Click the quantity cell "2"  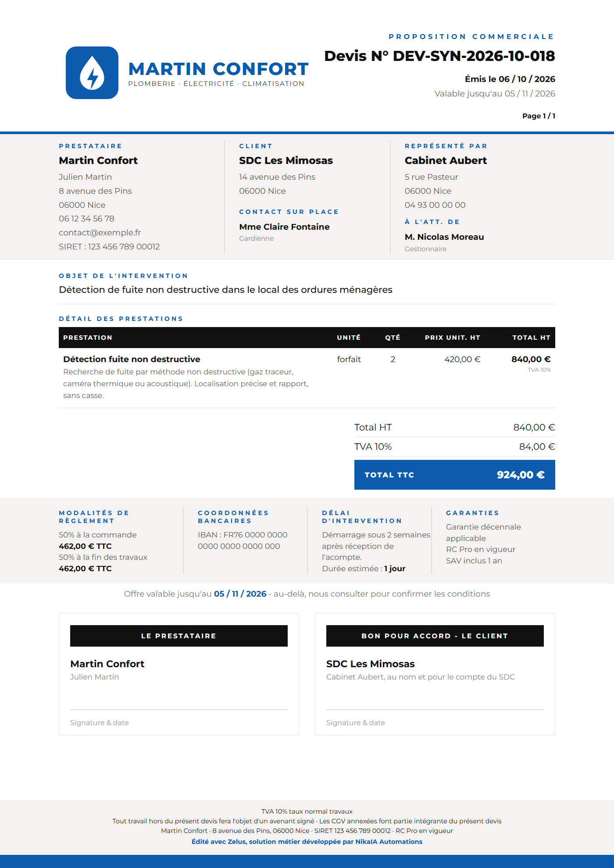[x=393, y=359]
